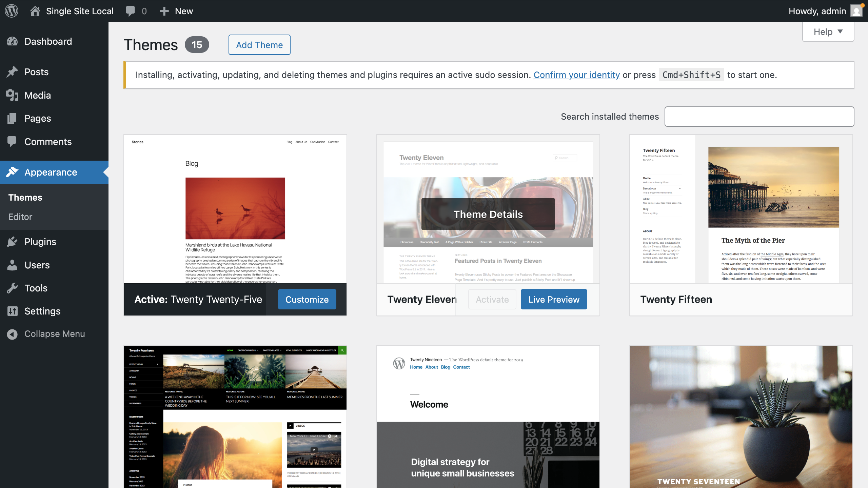This screenshot has height=488, width=868.
Task: Open the Twenty Seventeen theme screenshot
Action: [x=741, y=417]
